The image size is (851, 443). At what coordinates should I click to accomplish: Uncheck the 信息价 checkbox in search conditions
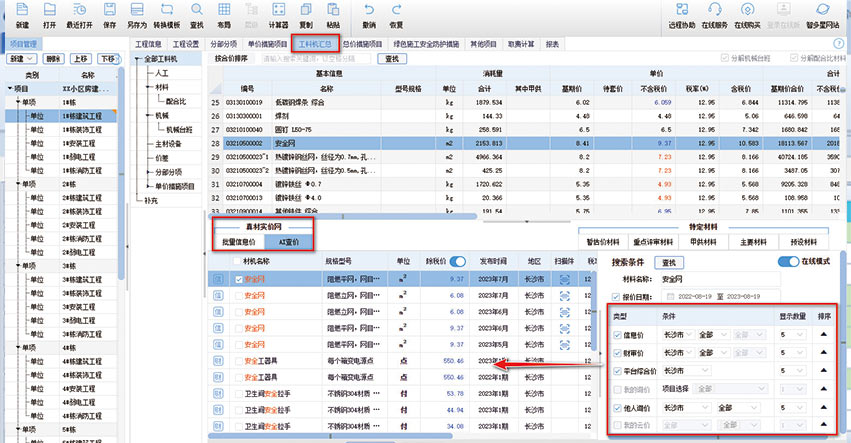coord(618,335)
